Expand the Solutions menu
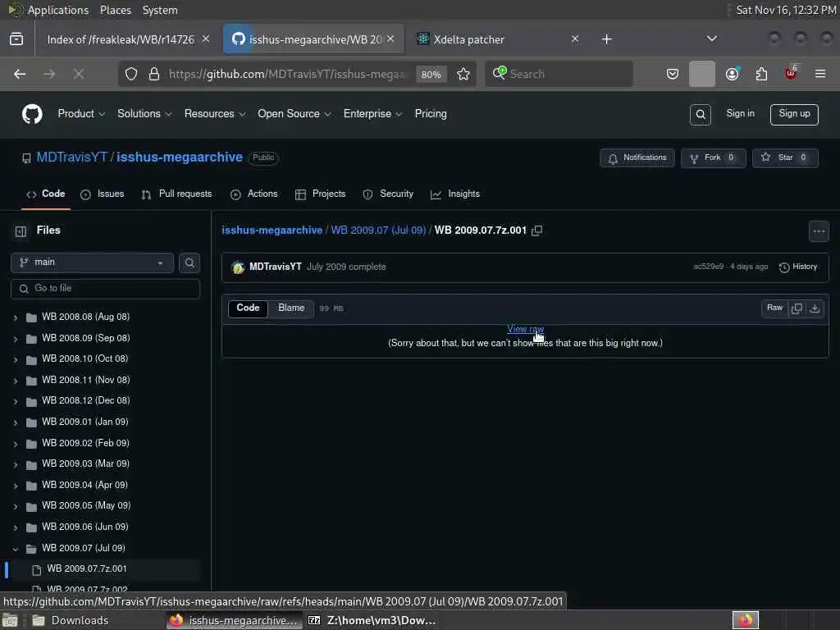The height and width of the screenshot is (630, 840). [144, 113]
